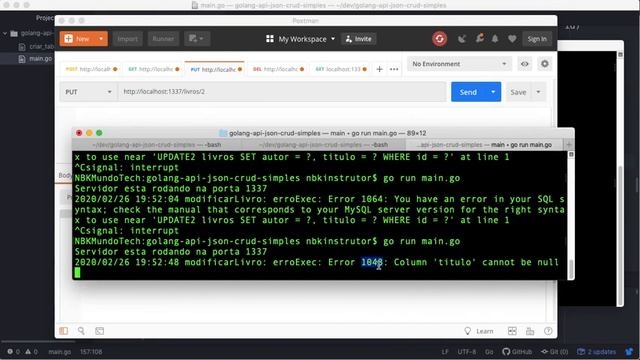
Task: Add a new request tab with plus
Action: click(379, 69)
